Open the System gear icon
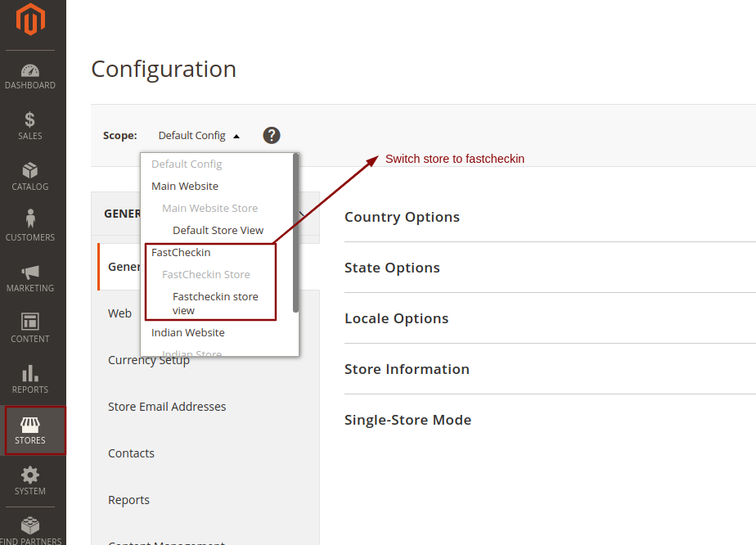Screen dimensions: 756x545 coord(30,476)
